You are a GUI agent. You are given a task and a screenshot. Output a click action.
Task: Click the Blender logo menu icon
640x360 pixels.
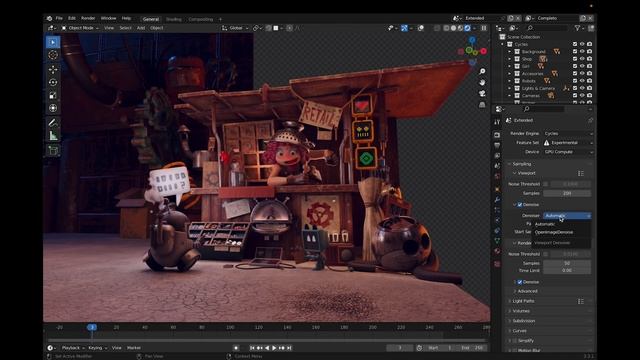(x=49, y=18)
